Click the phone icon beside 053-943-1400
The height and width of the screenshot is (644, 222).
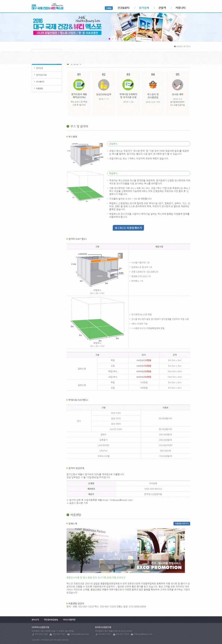coord(33,634)
